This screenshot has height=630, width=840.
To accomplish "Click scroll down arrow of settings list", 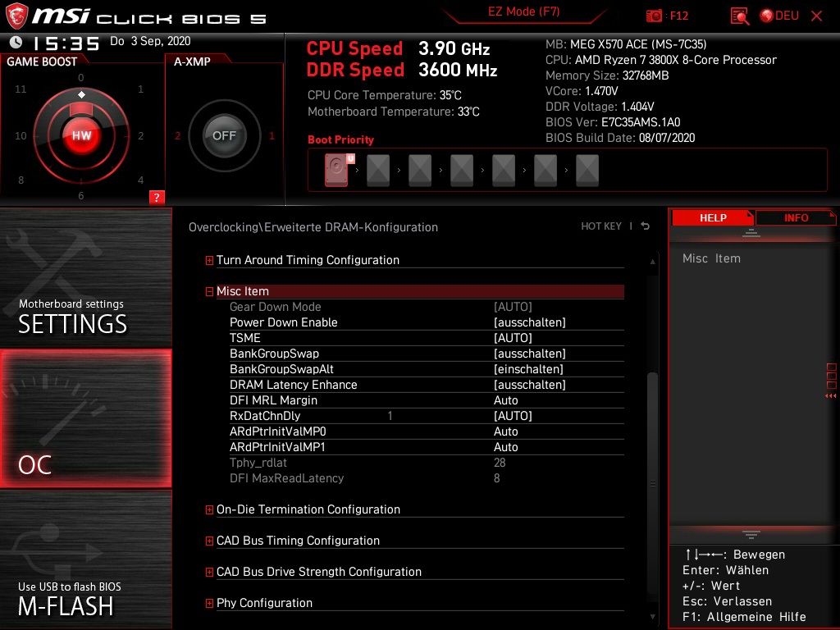I will coord(652,617).
